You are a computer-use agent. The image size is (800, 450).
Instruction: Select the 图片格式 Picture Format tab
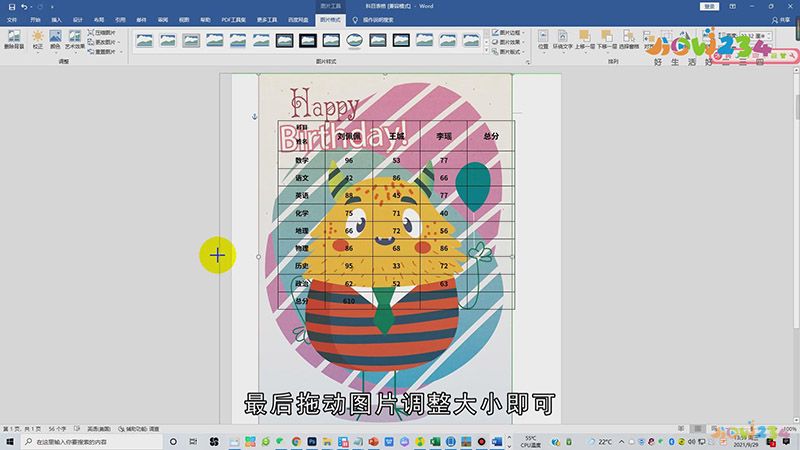click(x=330, y=20)
